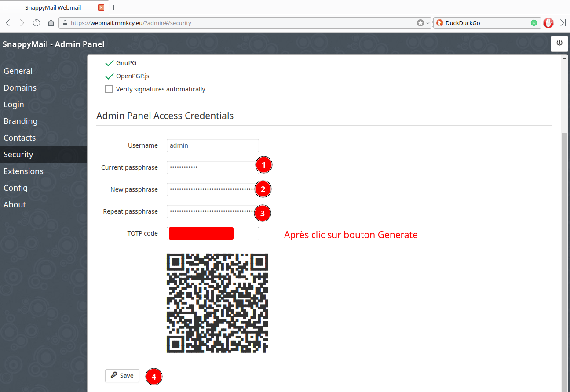
Task: Click the browser forward arrow
Action: point(22,23)
